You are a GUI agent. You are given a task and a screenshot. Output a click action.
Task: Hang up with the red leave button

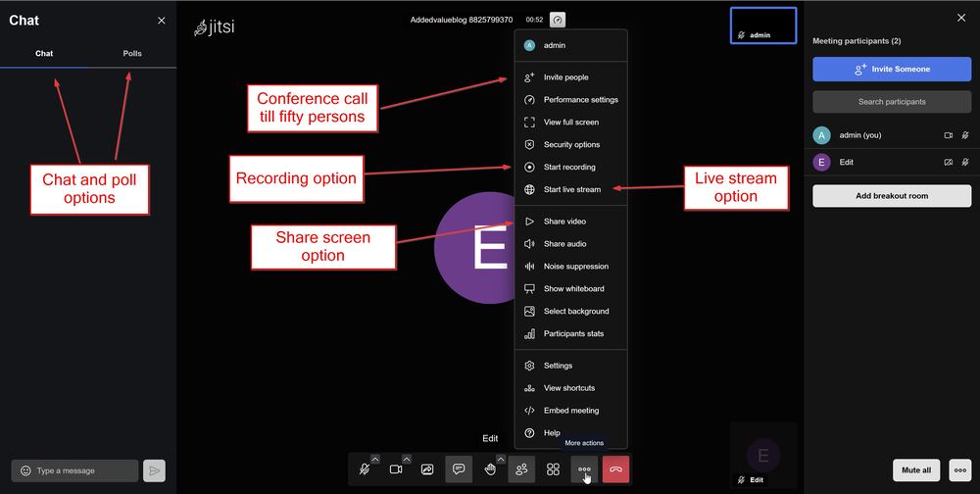615,469
